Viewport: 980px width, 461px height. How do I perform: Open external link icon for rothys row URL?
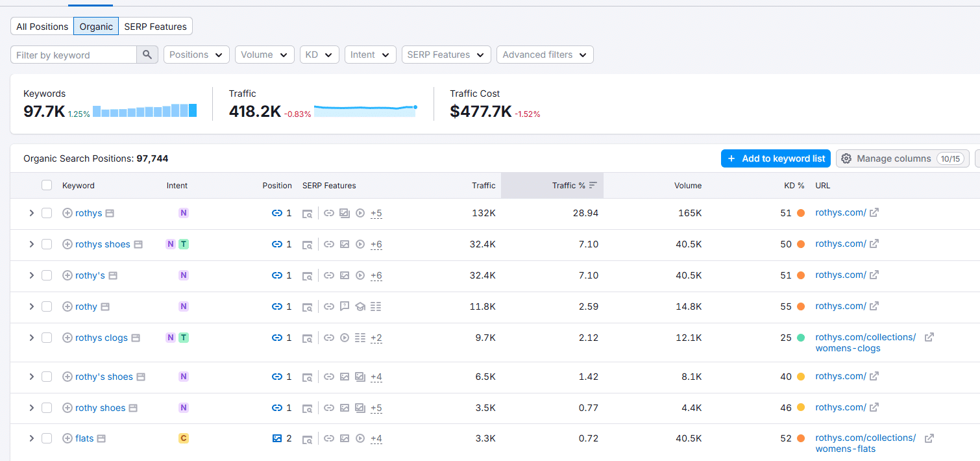click(x=874, y=212)
